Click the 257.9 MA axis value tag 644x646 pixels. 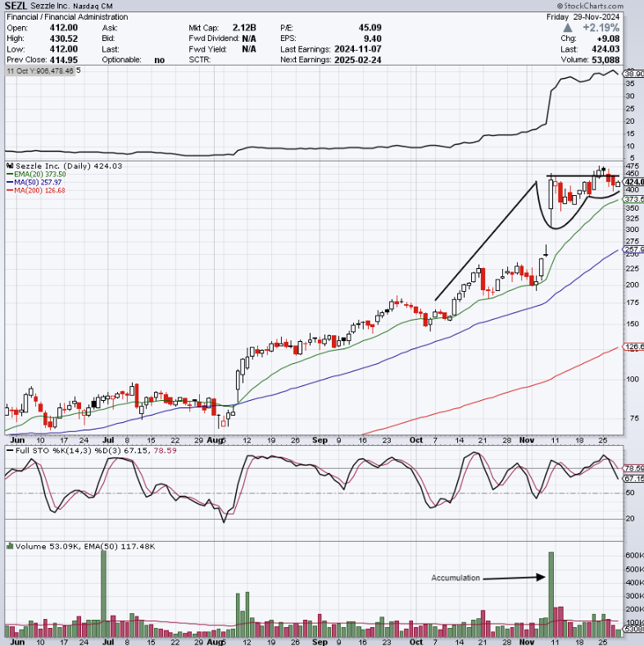click(x=633, y=249)
